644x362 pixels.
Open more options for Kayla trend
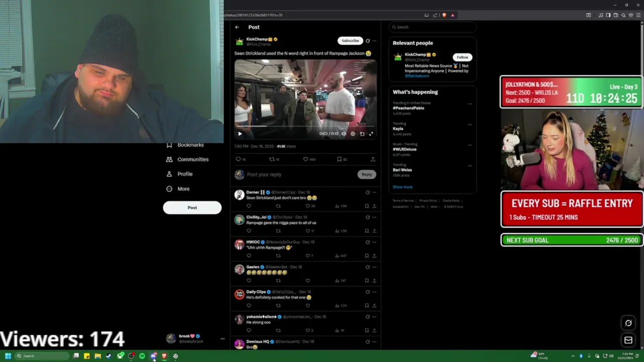point(470,124)
